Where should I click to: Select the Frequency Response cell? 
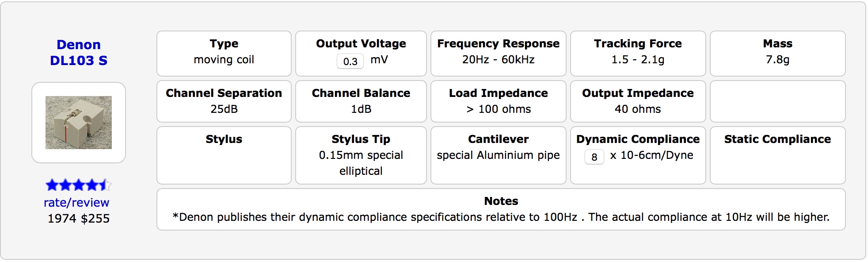coord(498,53)
